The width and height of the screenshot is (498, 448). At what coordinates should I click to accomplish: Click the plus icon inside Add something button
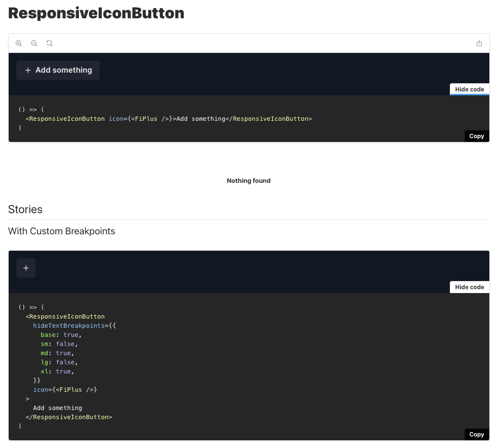[x=27, y=70]
